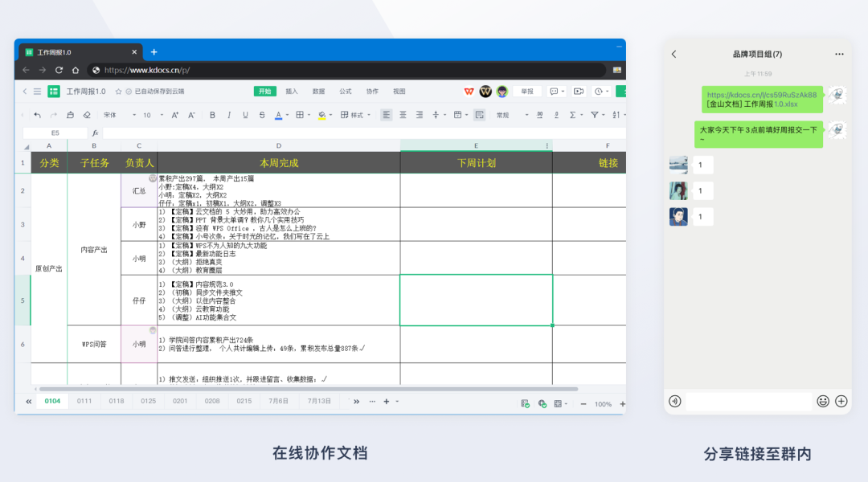
Task: Expand the font size dropdown showing 10
Action: click(x=152, y=115)
